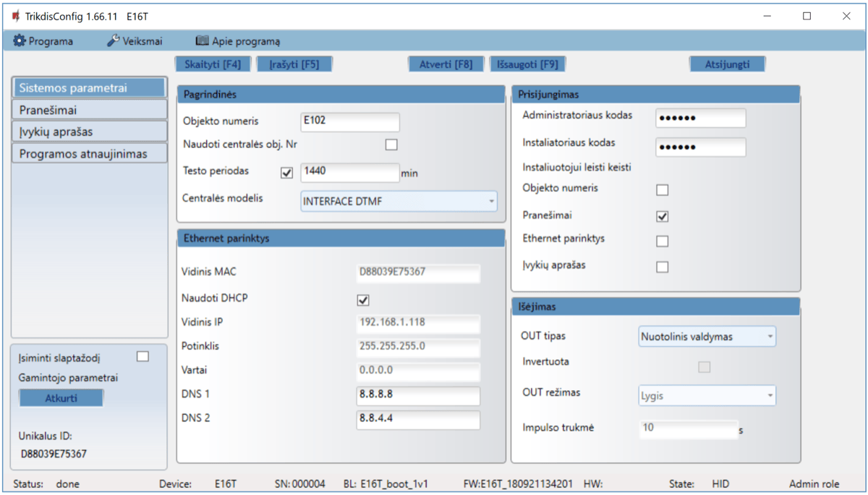Click the wrench icon beside Veiksmai

pos(113,41)
